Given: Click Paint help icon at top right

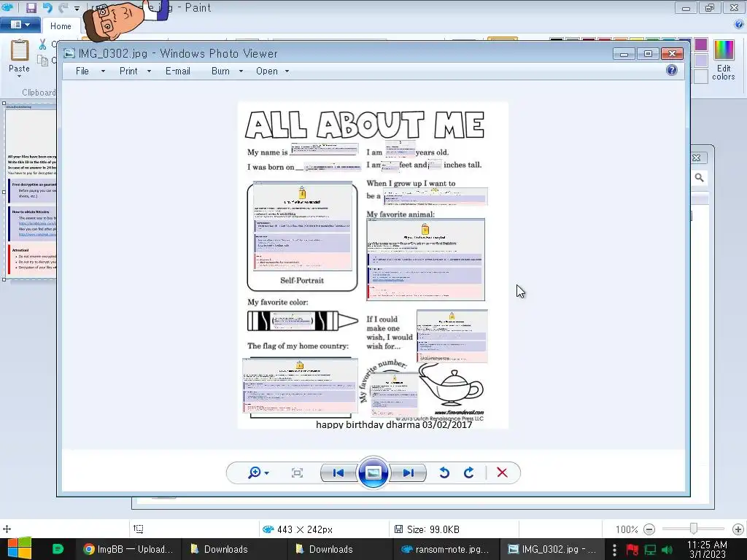Looking at the screenshot, I should tap(740, 25).
